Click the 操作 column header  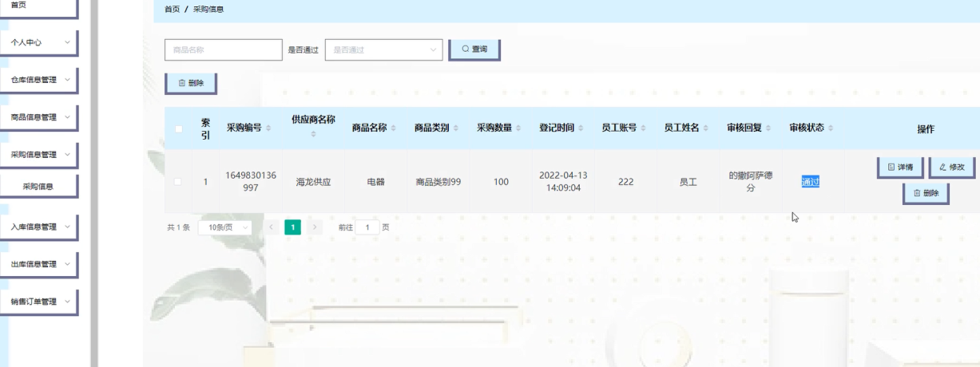click(x=926, y=129)
